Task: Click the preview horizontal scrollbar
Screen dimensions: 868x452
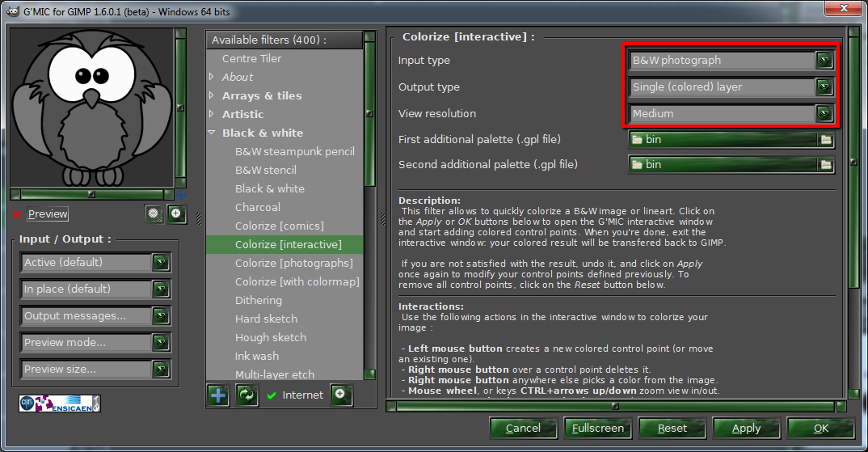Action: click(92, 194)
